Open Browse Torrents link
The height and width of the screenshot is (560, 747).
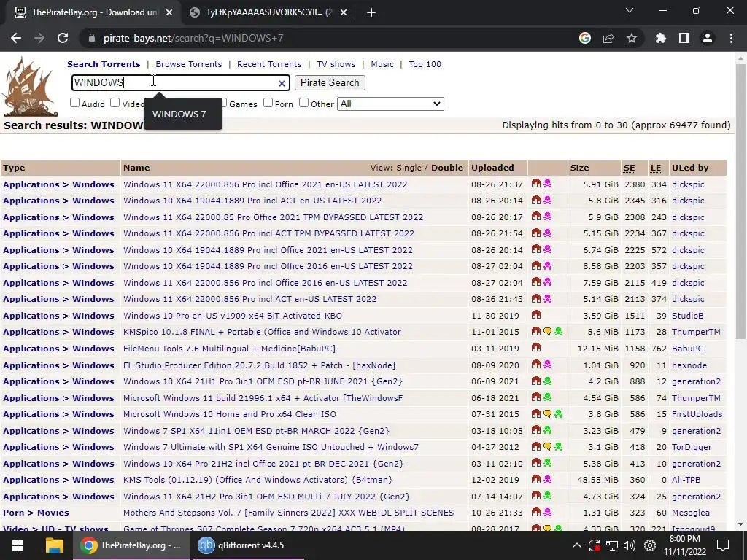[x=189, y=64]
